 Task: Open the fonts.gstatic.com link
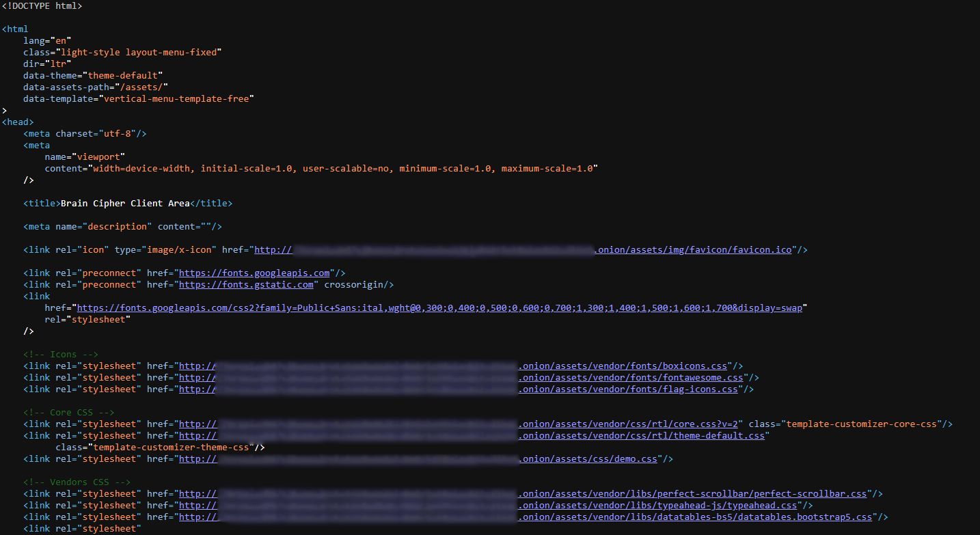pyautogui.click(x=245, y=284)
